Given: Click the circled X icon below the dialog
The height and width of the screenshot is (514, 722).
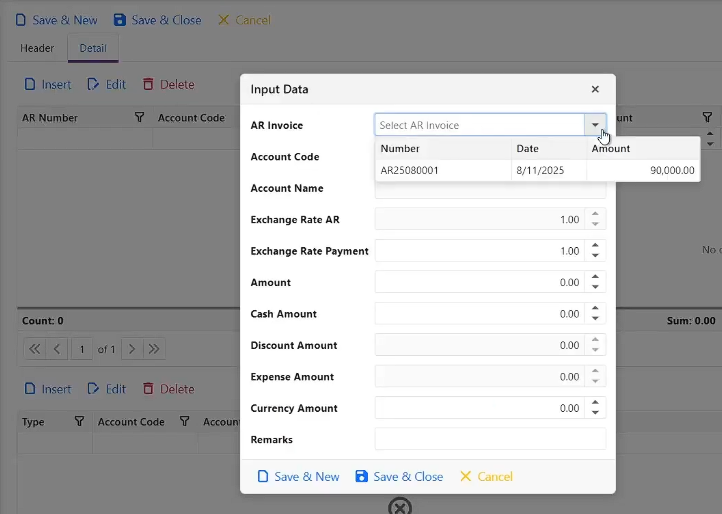Looking at the screenshot, I should coord(400,507).
